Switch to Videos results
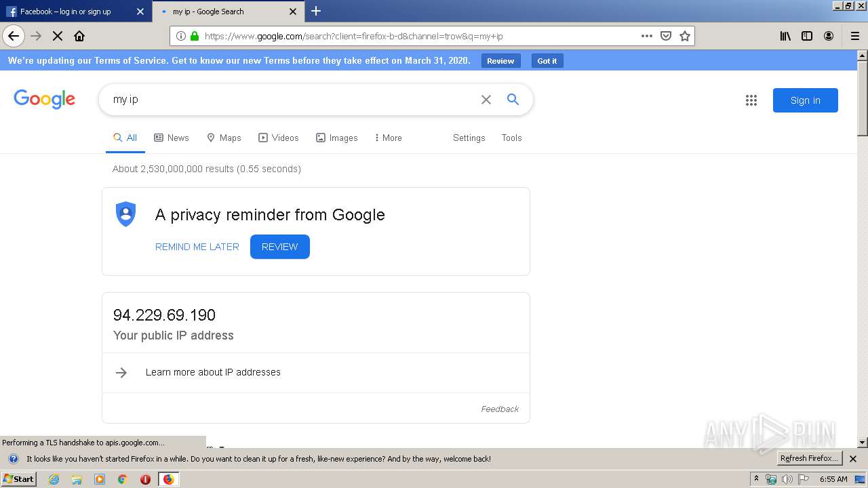Viewport: 868px width, 488px height. click(x=279, y=138)
